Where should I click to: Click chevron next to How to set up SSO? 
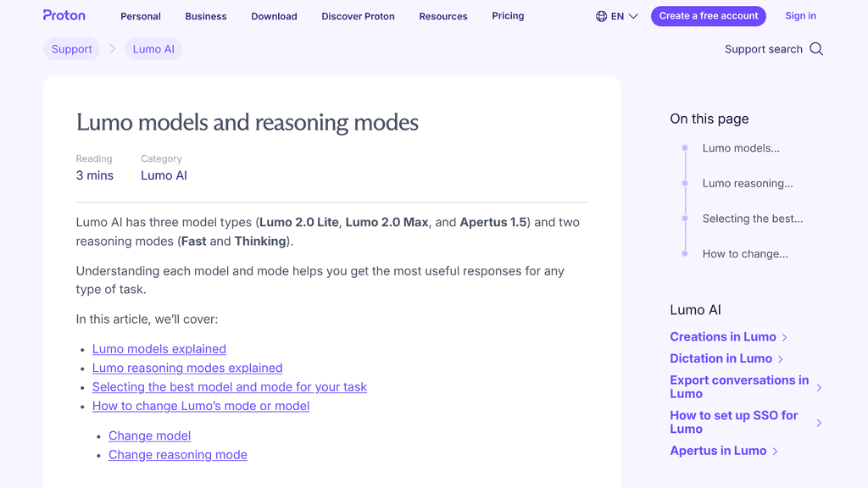pos(820,423)
